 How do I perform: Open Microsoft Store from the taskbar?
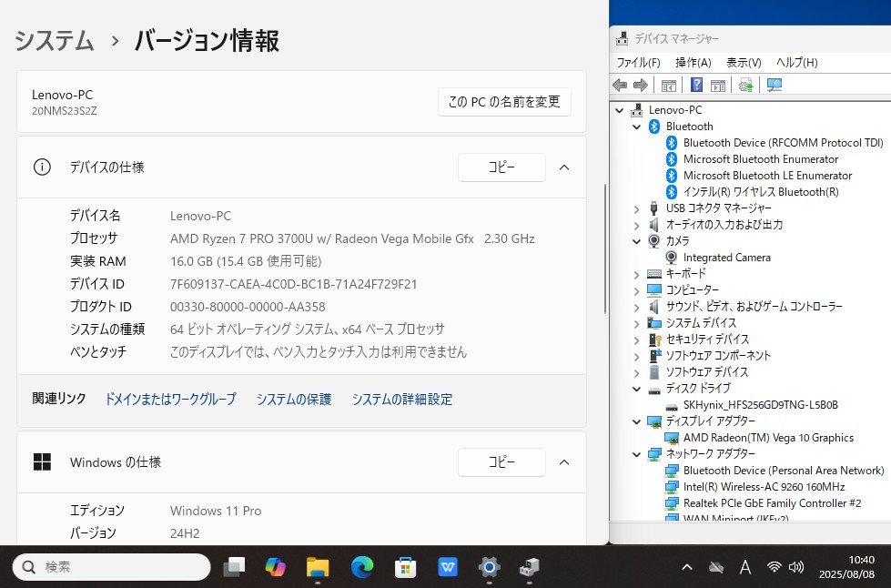[405, 566]
